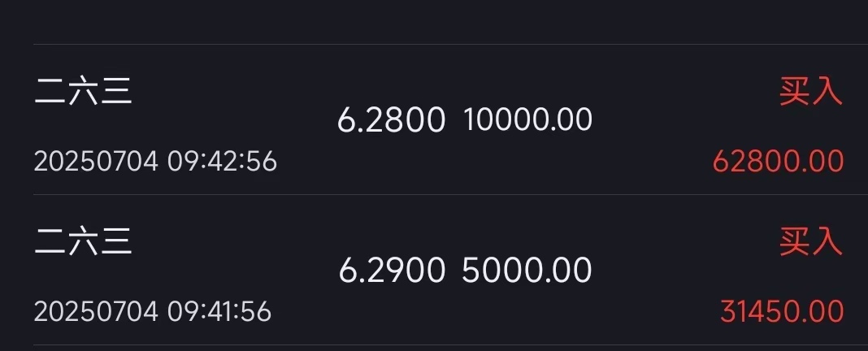The image size is (868, 351).
Task: Click the divider line above the first record
Action: click(450, 45)
